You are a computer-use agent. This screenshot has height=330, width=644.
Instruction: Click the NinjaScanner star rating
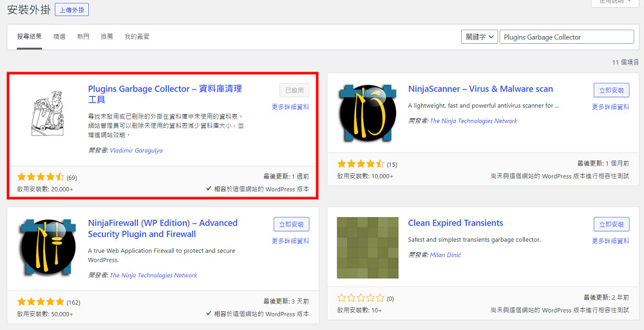[361, 164]
